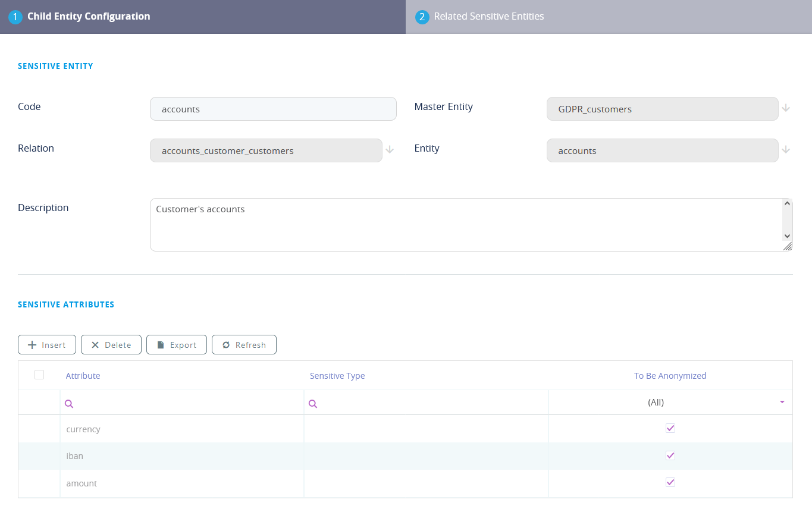The height and width of the screenshot is (531, 812).
Task: Click the step 2 number badge
Action: point(422,17)
